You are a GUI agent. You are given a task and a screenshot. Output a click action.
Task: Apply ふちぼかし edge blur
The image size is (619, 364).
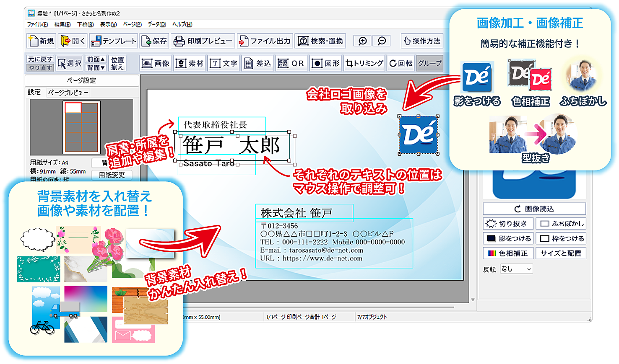click(561, 224)
